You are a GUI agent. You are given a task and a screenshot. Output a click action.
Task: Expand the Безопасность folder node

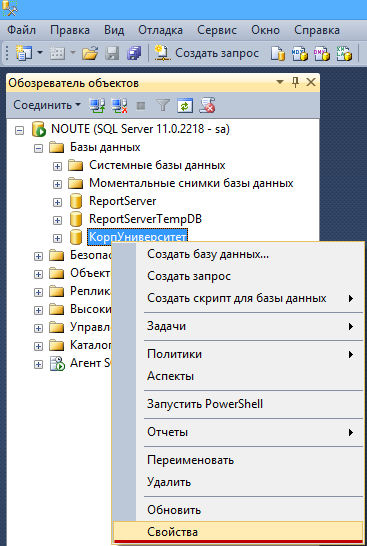coord(38,257)
